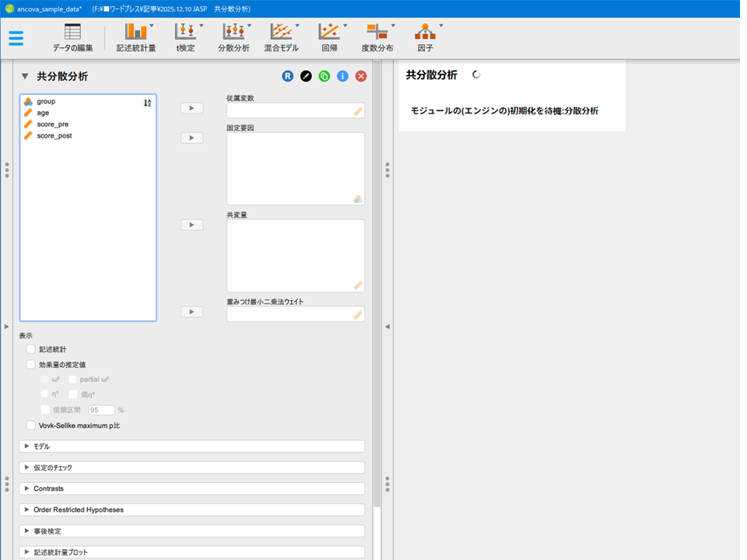Open the t検定 analysis menu
The height and width of the screenshot is (560, 747).
[x=185, y=37]
